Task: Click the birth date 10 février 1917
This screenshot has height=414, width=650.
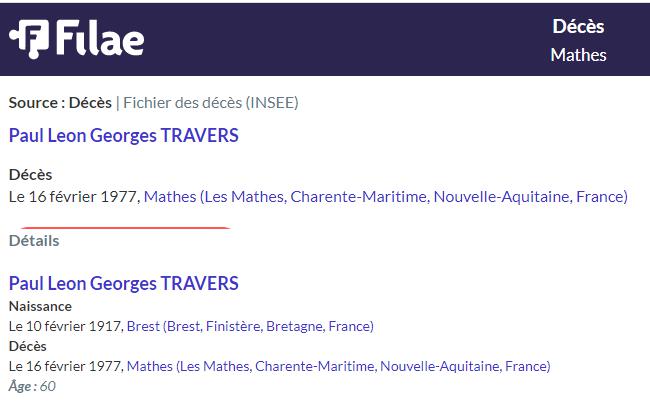Action: [66, 326]
